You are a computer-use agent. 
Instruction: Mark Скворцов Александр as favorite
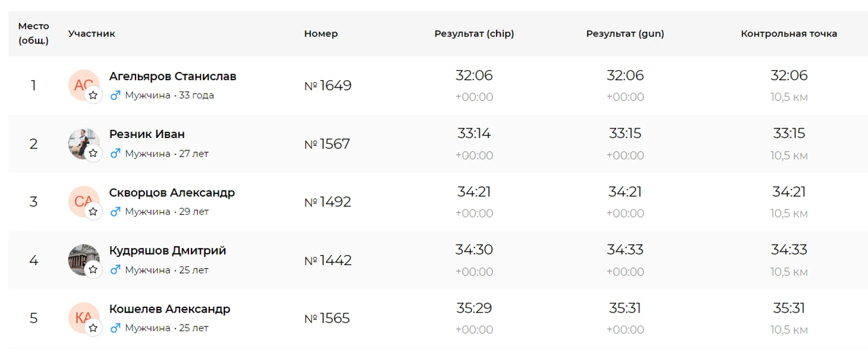tap(93, 212)
